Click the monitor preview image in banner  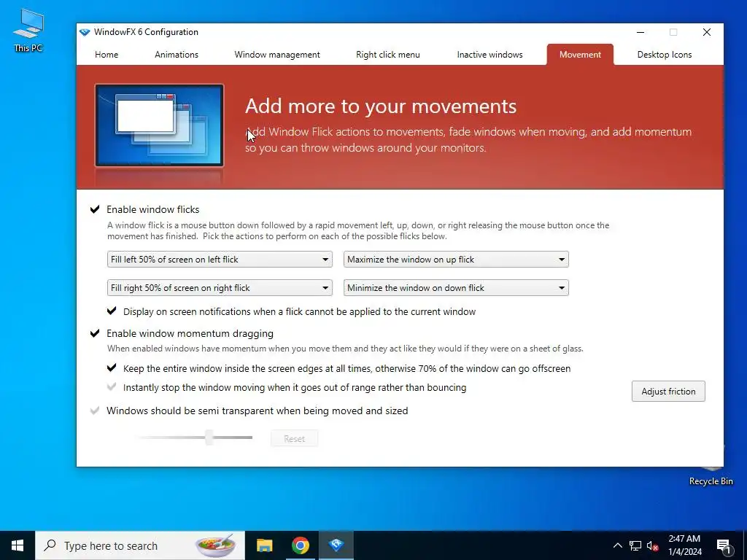[159, 125]
